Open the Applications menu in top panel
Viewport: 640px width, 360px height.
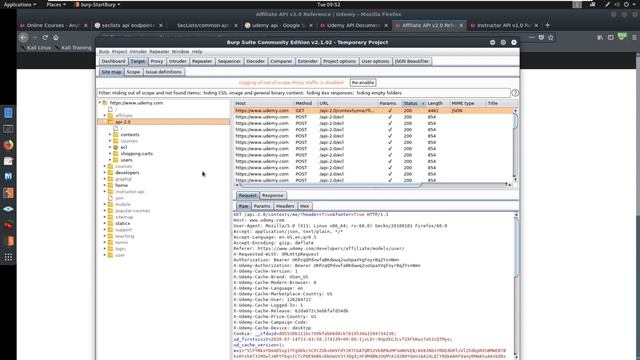19,4
